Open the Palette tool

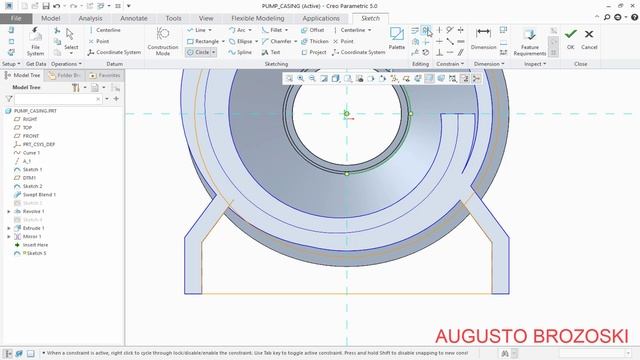pyautogui.click(x=396, y=39)
